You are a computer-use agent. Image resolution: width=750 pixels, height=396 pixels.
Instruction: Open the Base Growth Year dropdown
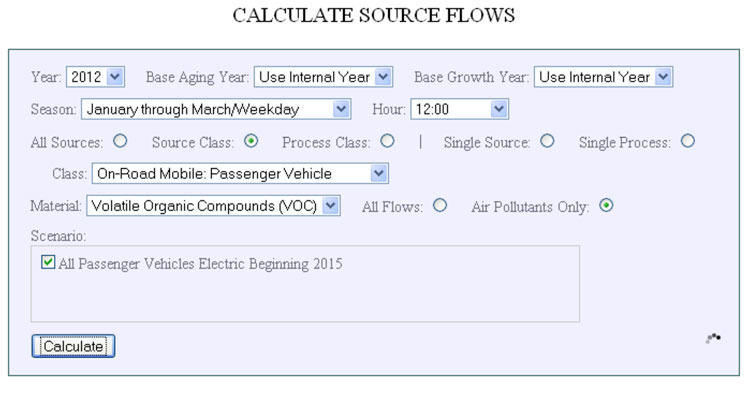[x=604, y=77]
